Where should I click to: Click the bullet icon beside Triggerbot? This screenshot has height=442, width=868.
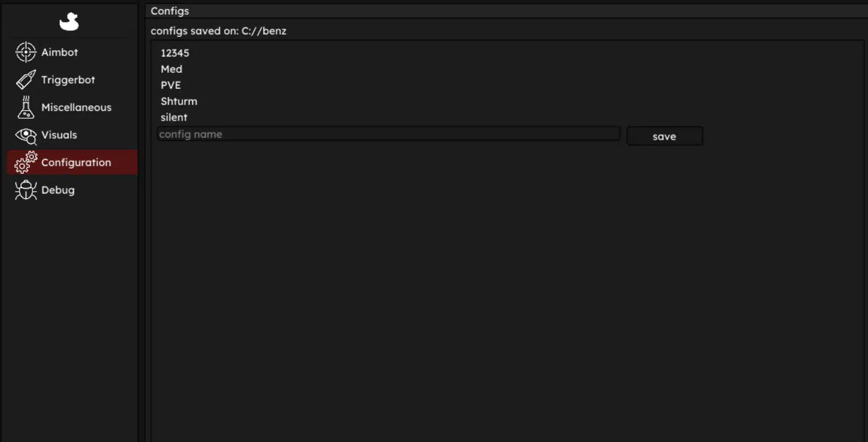click(x=26, y=80)
